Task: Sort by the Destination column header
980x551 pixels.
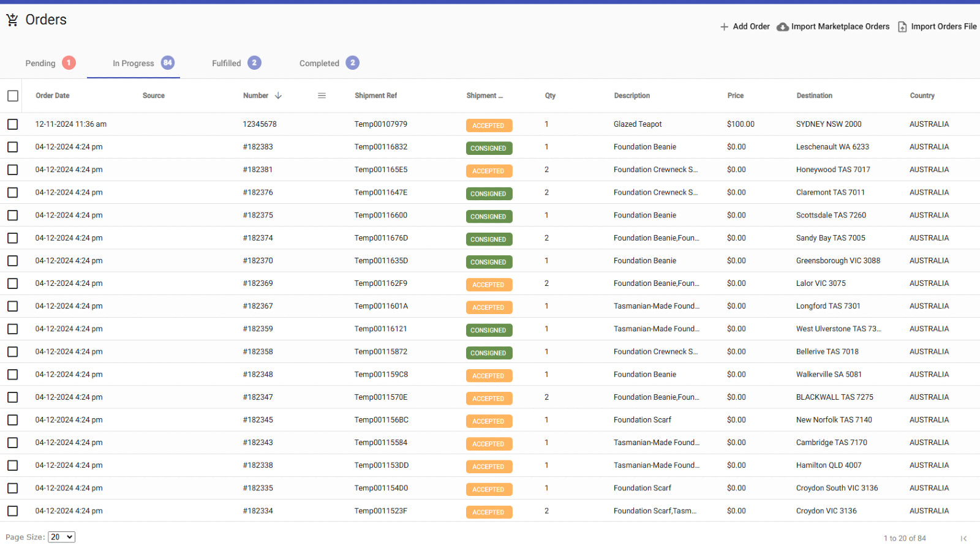Action: click(814, 96)
